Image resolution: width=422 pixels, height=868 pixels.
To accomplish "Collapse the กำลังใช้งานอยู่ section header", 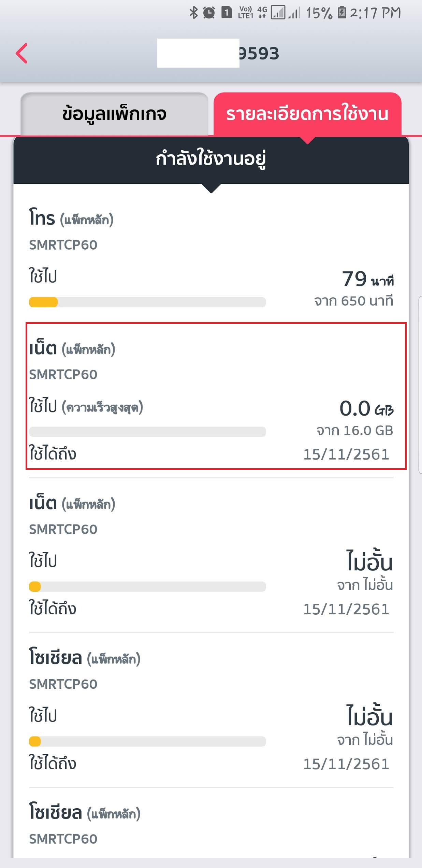I will (x=211, y=159).
